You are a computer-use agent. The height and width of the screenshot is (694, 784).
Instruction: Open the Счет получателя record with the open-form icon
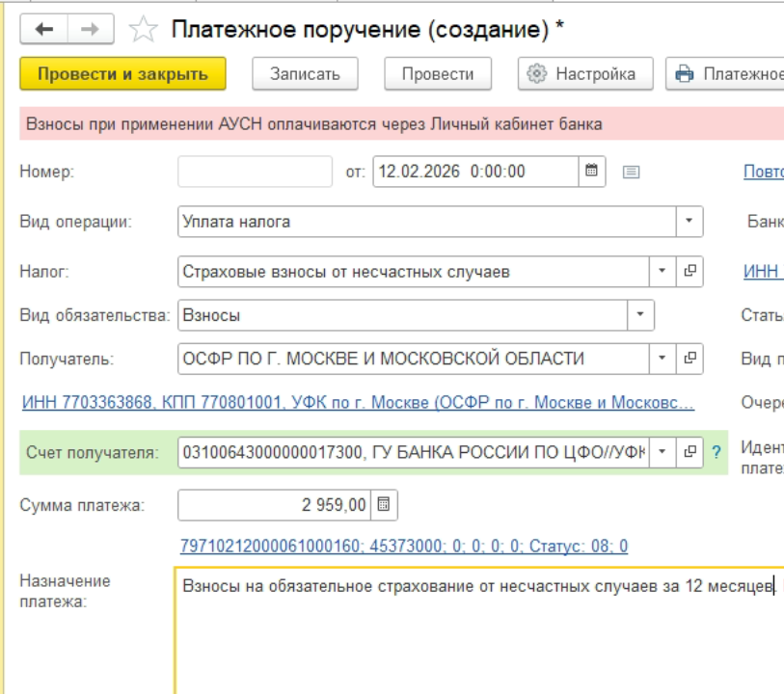pos(690,452)
